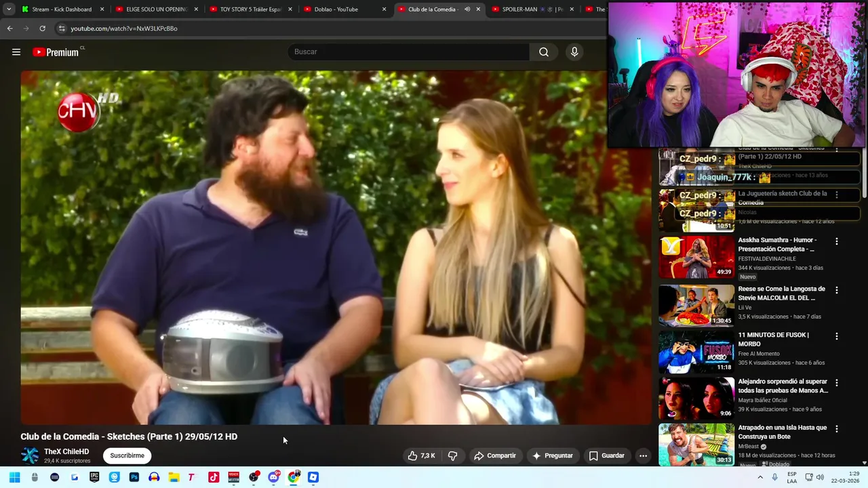Open the YouTube hamburger guide menu
868x488 pixels.
coord(16,52)
